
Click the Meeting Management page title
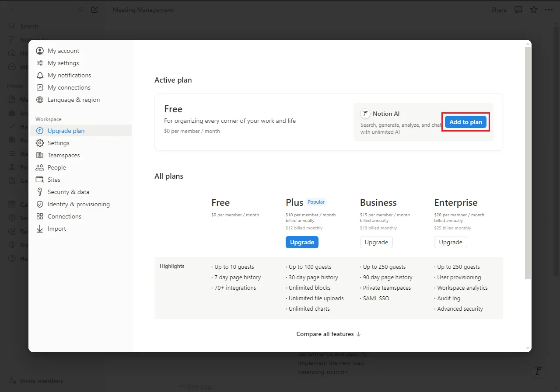143,10
